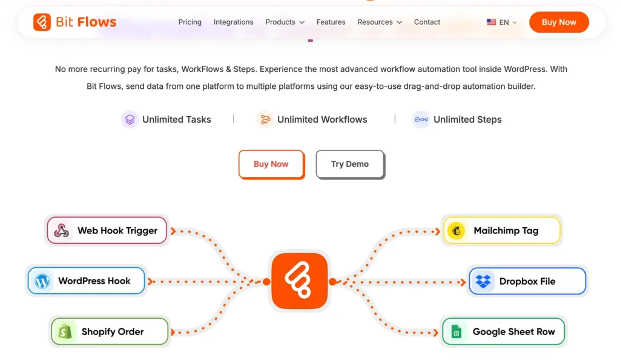Go to Integrations in navigation
Viewport: 620px width, 364px height.
pos(233,22)
